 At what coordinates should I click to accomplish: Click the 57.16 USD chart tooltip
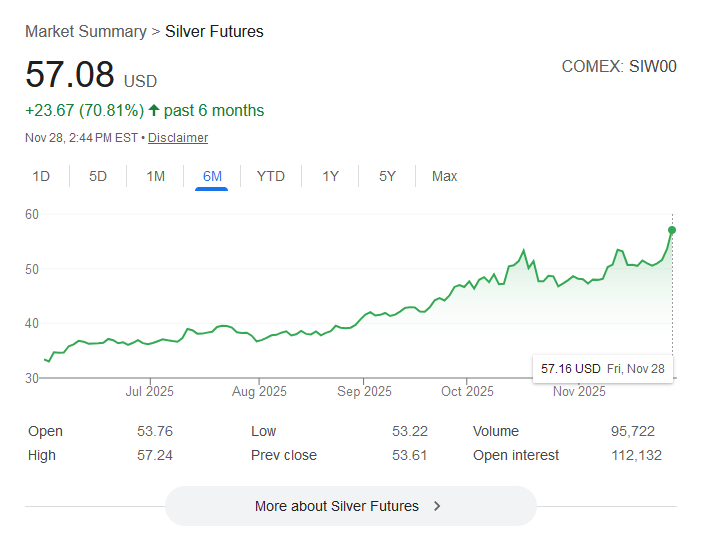pos(602,369)
